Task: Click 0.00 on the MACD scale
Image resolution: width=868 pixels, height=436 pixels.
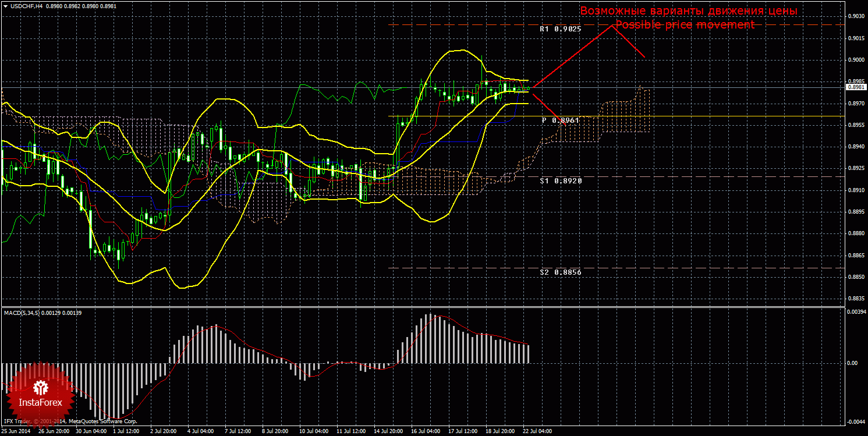Action: pyautogui.click(x=853, y=363)
